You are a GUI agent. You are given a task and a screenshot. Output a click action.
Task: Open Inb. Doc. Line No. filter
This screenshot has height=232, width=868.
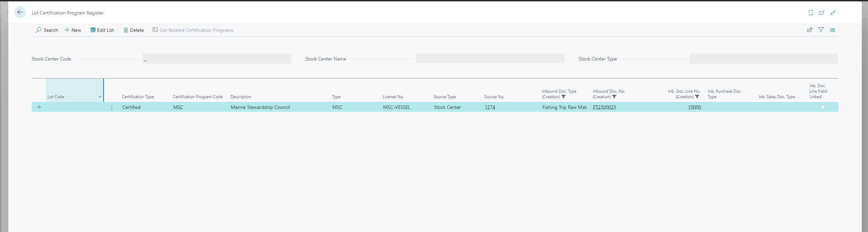pyautogui.click(x=697, y=97)
